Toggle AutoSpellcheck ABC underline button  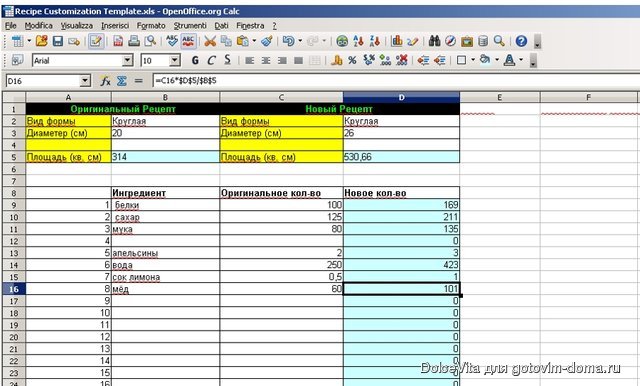188,41
